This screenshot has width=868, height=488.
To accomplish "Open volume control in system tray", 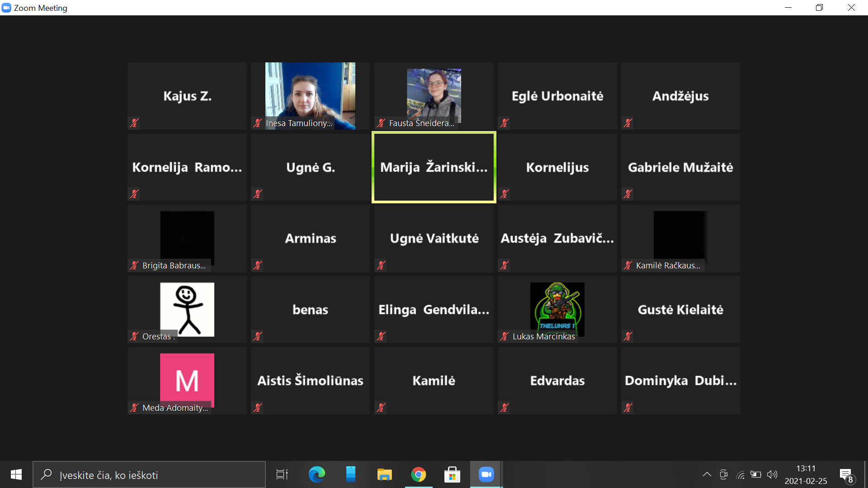I will pyautogui.click(x=772, y=474).
